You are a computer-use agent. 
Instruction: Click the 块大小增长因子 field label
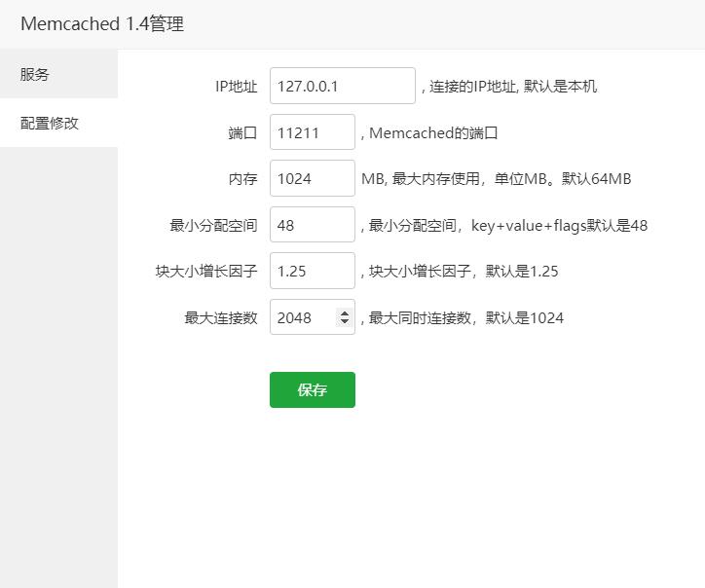click(x=206, y=272)
